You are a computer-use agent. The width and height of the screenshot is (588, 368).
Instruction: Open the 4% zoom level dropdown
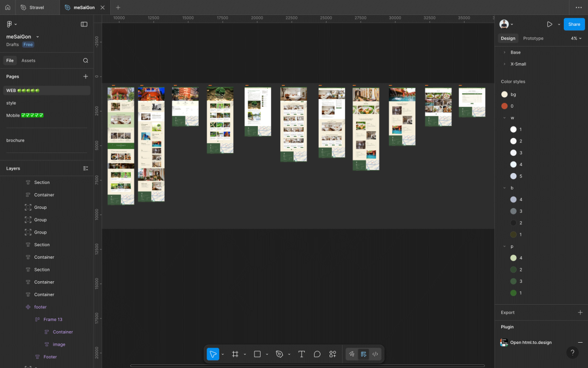tap(575, 39)
